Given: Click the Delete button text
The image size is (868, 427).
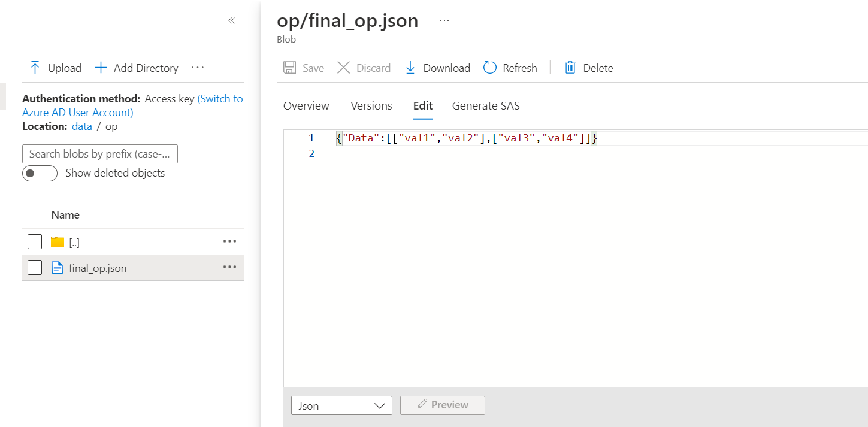Looking at the screenshot, I should 598,68.
